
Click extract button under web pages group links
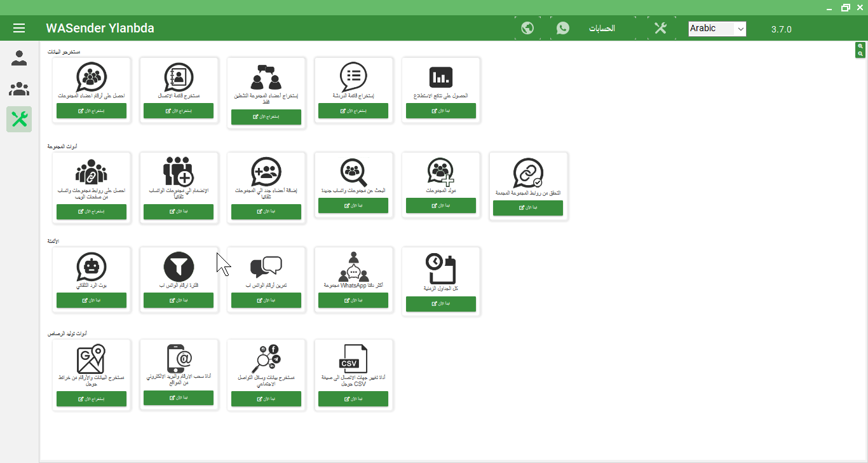[92, 212]
